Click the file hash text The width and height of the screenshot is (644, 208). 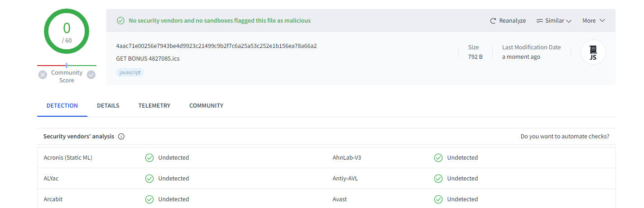pos(216,46)
